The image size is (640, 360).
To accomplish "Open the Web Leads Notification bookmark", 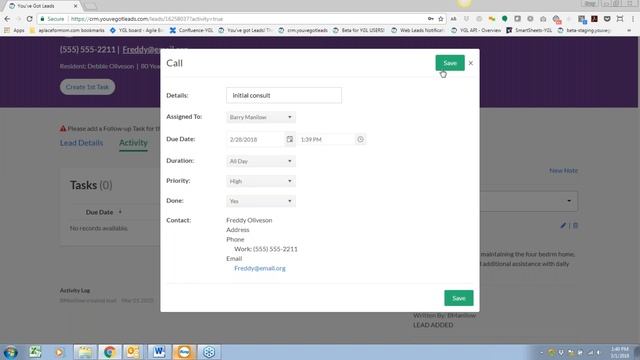I will 418,30.
